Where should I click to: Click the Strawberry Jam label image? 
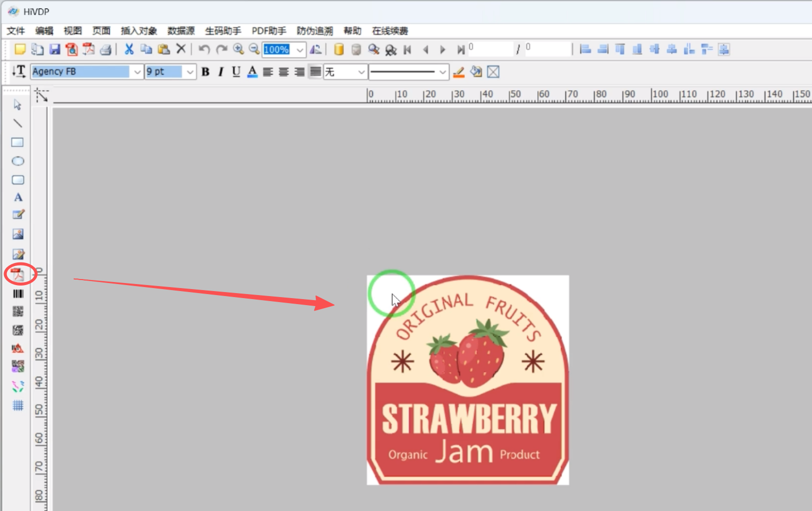click(x=468, y=380)
